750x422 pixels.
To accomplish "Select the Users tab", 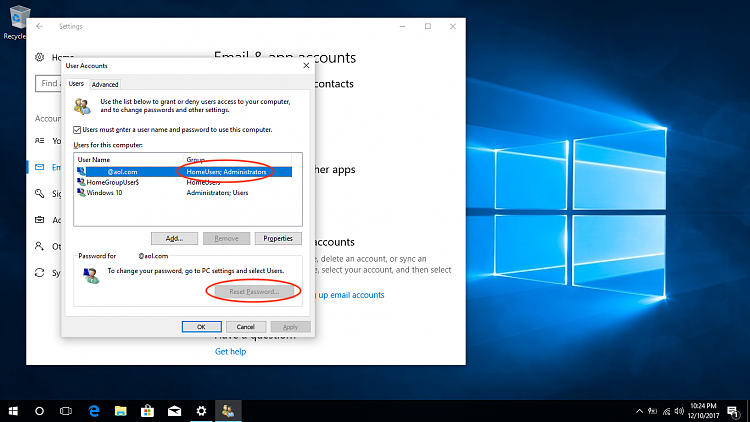I will click(x=76, y=84).
